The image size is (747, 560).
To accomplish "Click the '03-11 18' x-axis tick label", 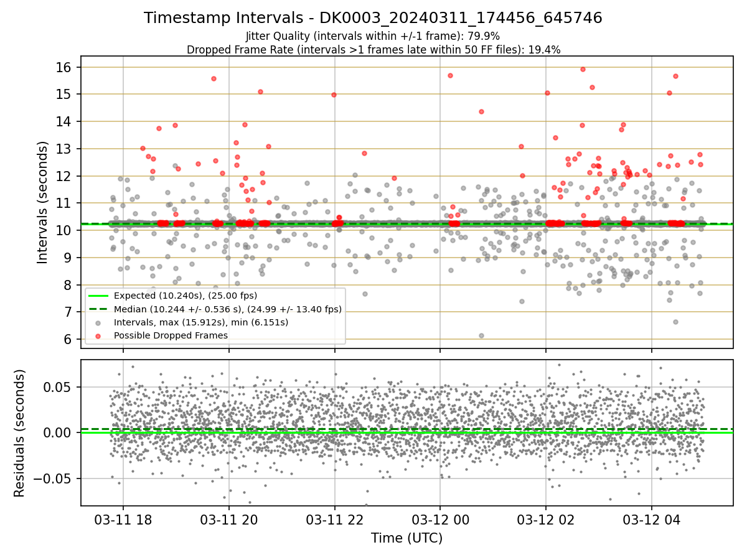I will 123,521.
